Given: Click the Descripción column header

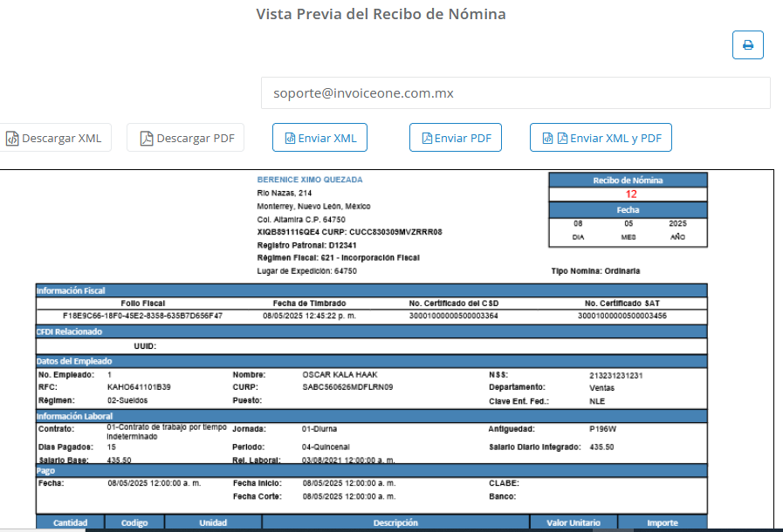Looking at the screenshot, I should pyautogui.click(x=395, y=523).
